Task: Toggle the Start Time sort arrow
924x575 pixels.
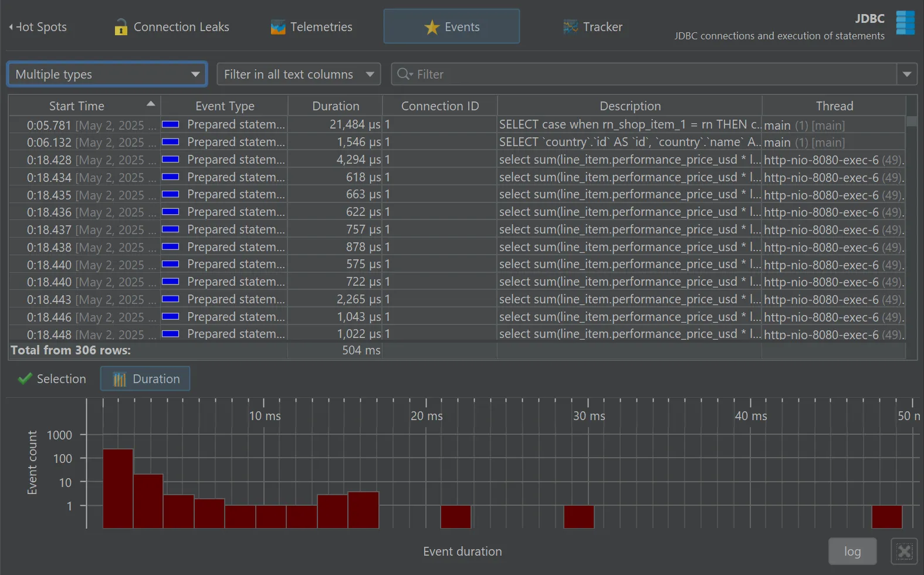Action: 151,104
